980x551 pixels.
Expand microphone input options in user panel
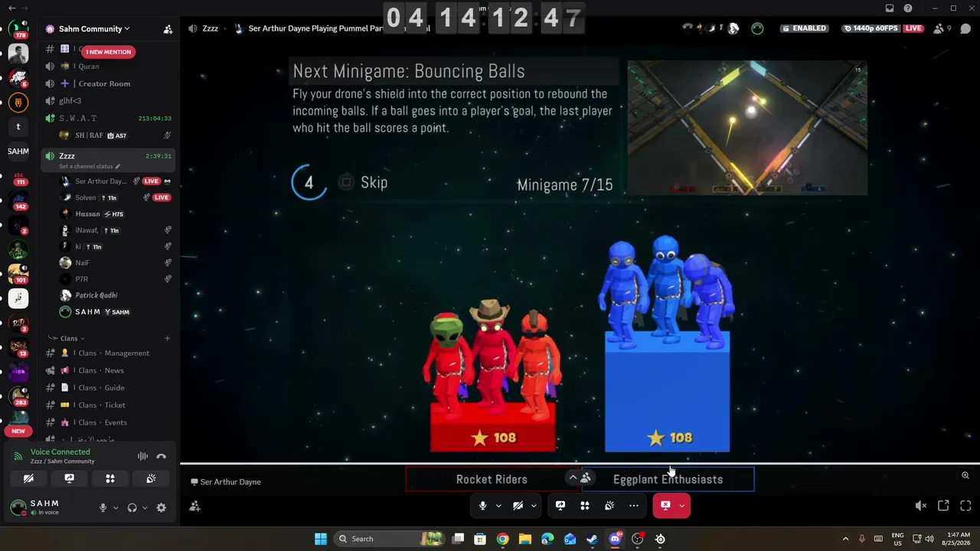click(116, 507)
